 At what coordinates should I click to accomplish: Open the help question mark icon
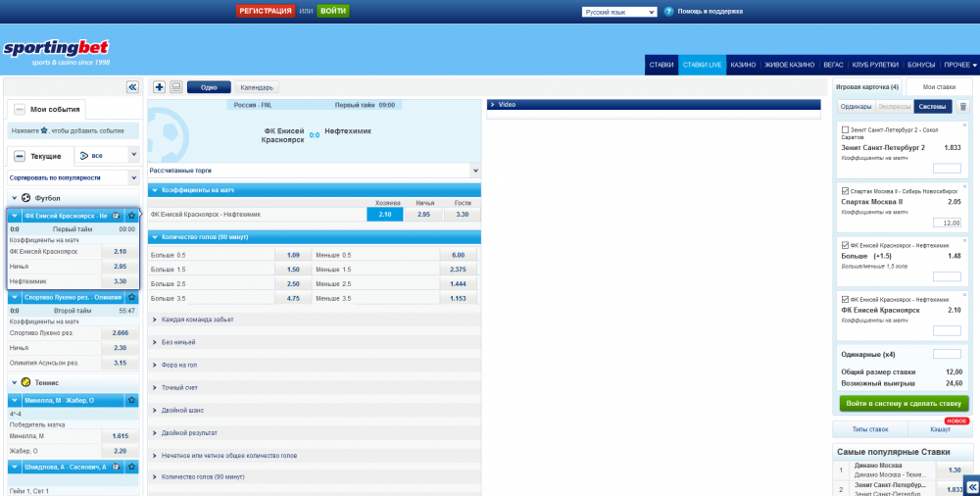coord(668,11)
